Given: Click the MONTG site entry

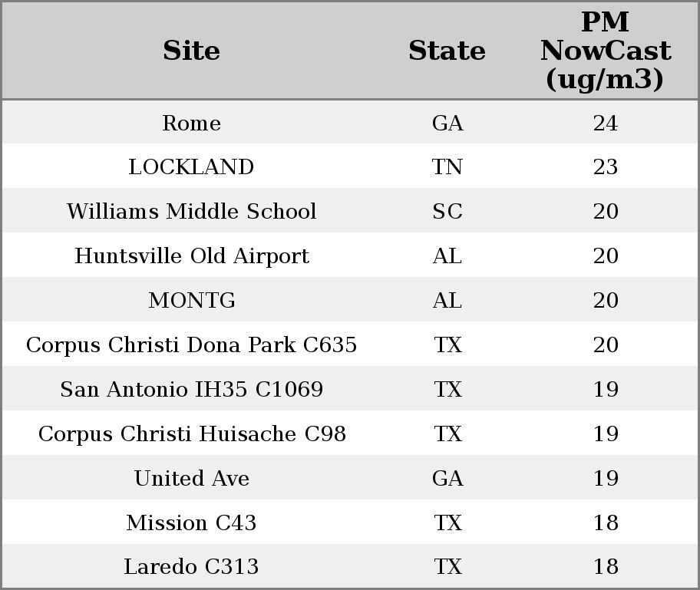Looking at the screenshot, I should click(x=192, y=300).
